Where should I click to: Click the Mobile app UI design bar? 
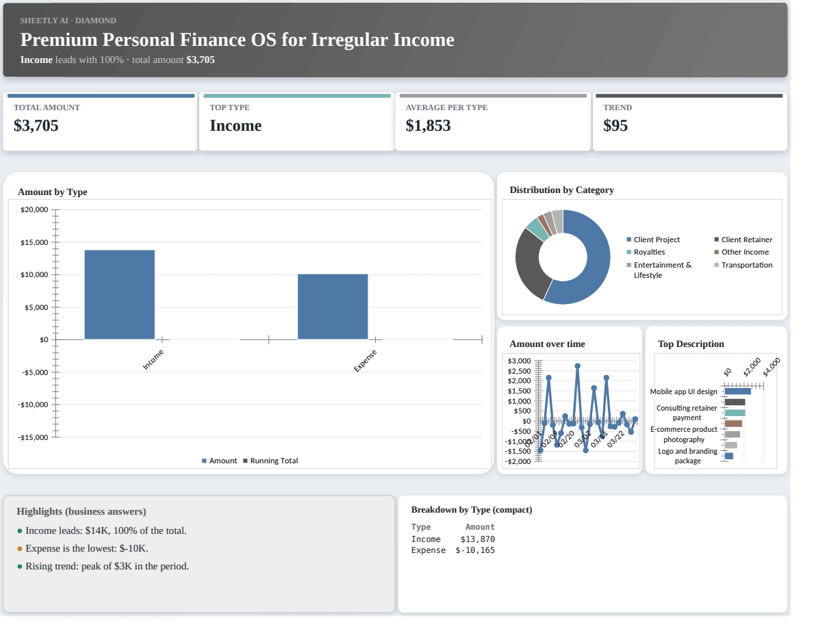coord(738,391)
